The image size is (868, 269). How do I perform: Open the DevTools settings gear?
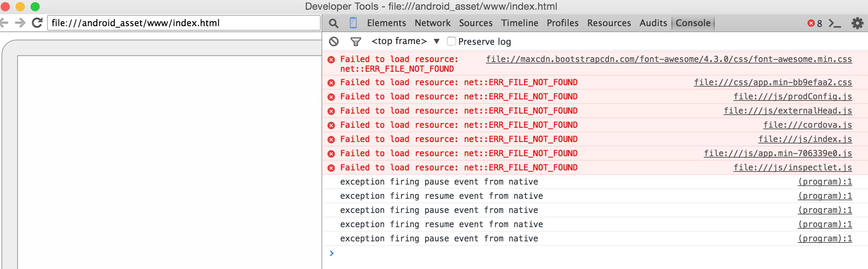pos(857,24)
